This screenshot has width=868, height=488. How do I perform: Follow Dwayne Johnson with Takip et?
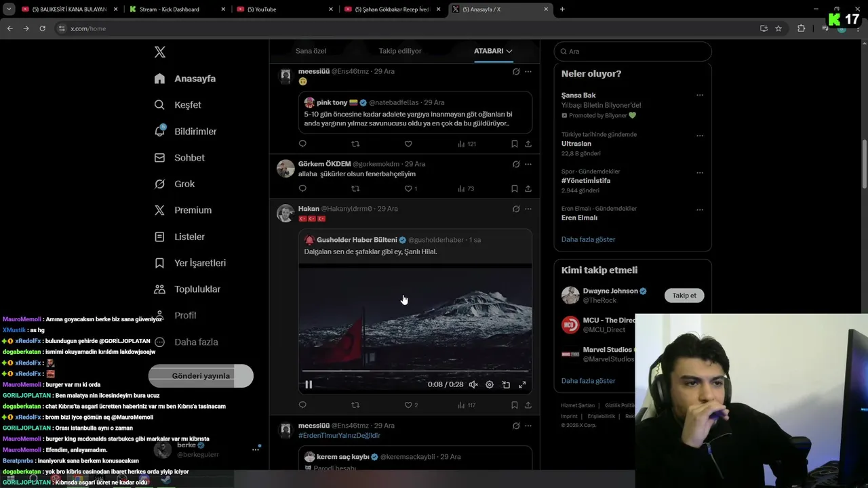coord(684,296)
